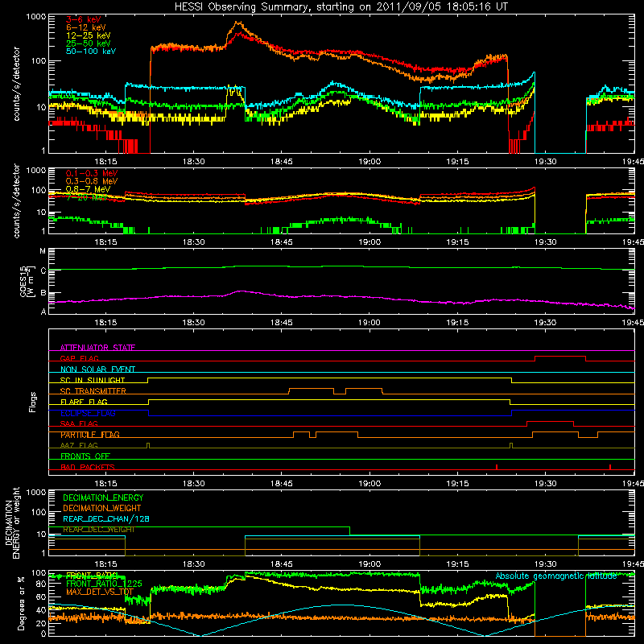Click the 18:30 time label under GOES15 panel
644x644 pixels.
click(x=193, y=323)
